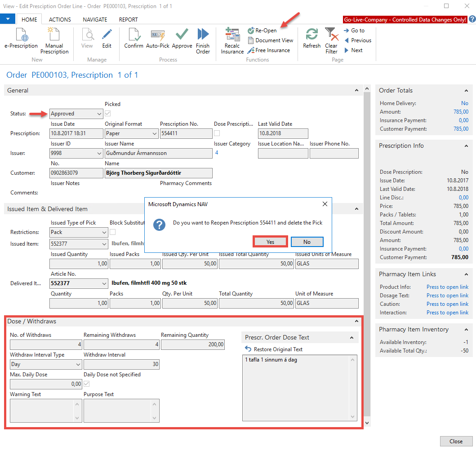Toggle Daily Dose not Specified checkbox

tap(87, 384)
